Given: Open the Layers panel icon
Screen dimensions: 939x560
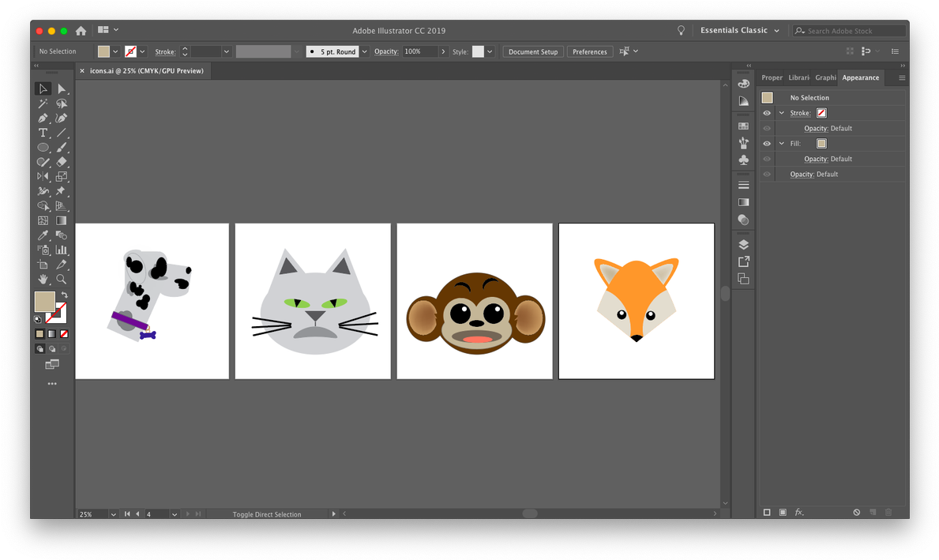Looking at the screenshot, I should click(x=743, y=244).
